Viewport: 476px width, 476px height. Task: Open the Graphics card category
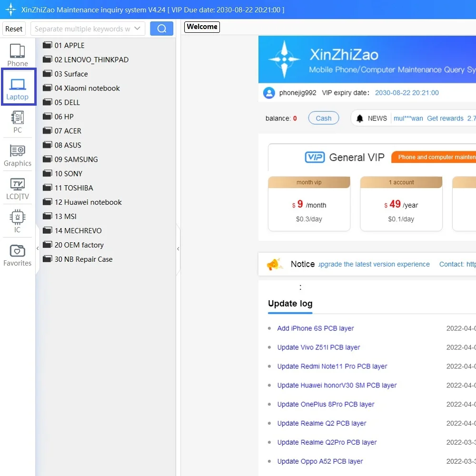17,155
